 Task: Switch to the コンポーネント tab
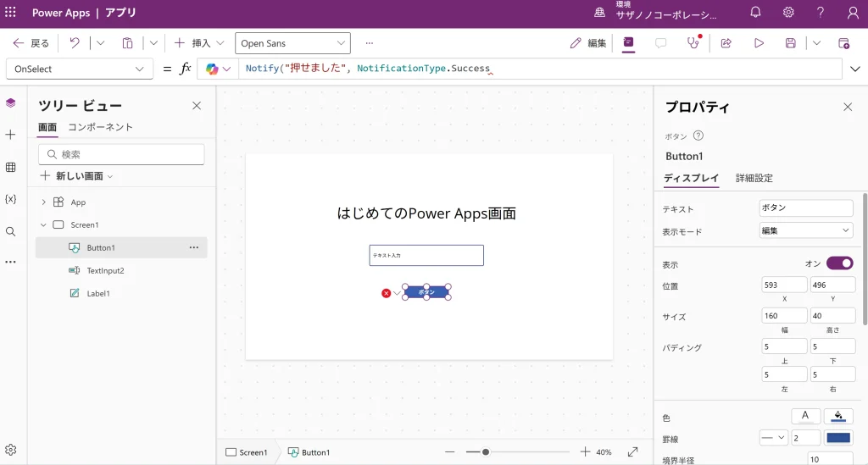[x=100, y=127]
